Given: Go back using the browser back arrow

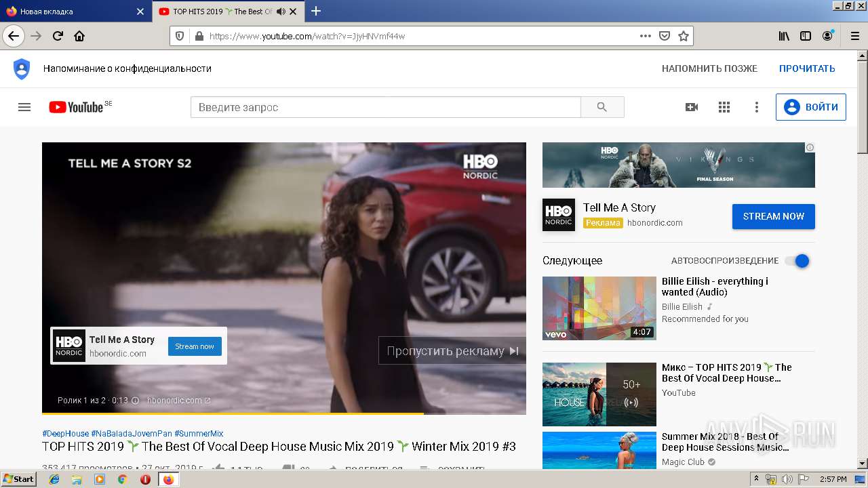Looking at the screenshot, I should click(14, 36).
